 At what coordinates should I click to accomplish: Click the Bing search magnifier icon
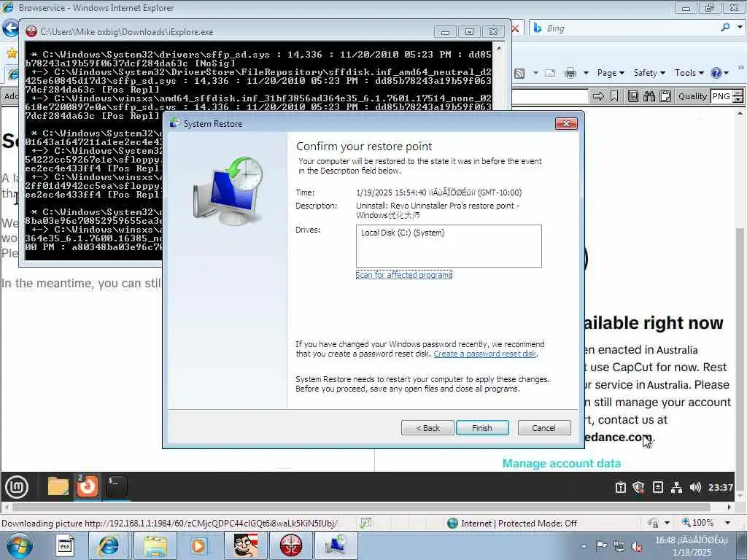pos(725,28)
